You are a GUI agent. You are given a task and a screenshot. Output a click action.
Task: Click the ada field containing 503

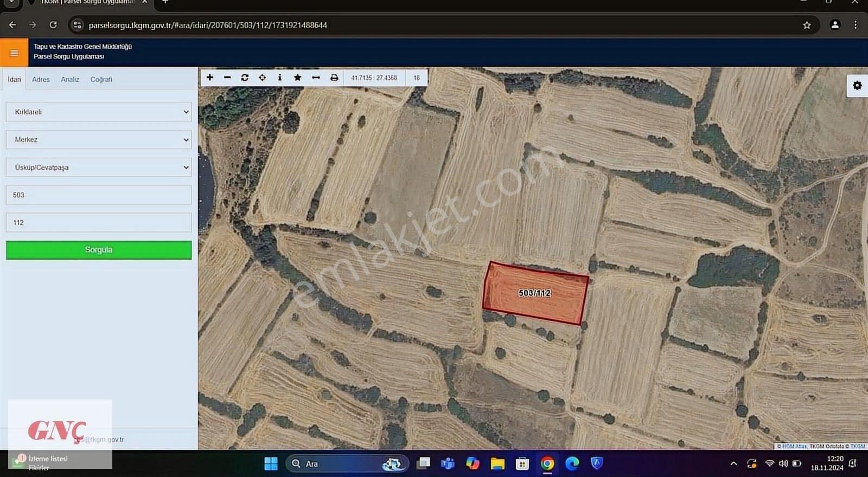point(99,195)
